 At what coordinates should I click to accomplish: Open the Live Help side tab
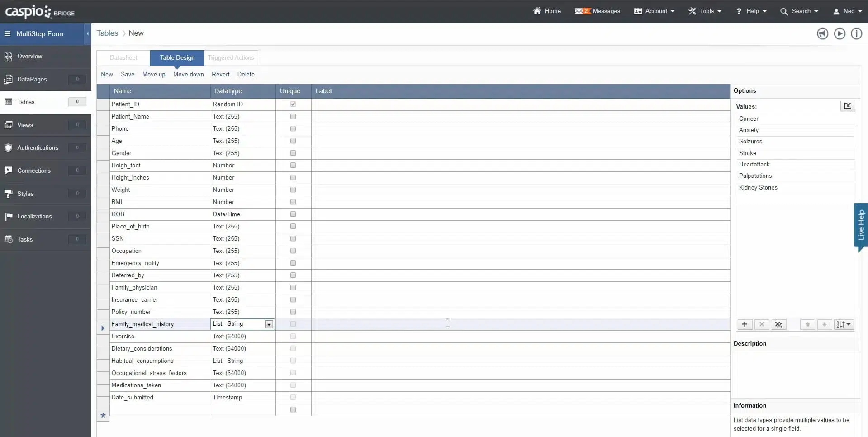tap(860, 225)
